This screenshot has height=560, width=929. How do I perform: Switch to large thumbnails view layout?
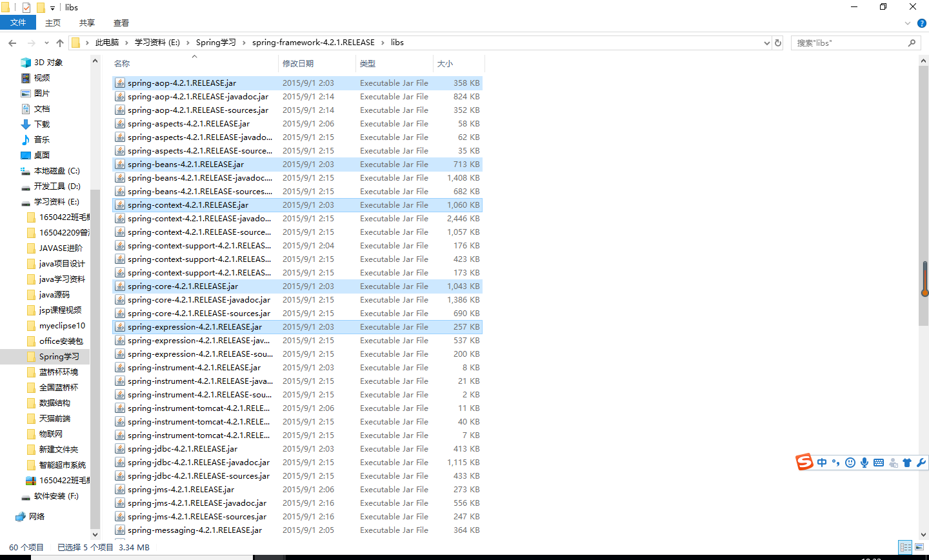tap(919, 547)
